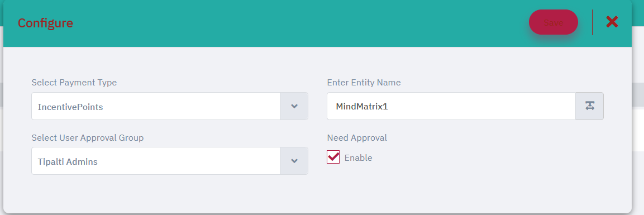Click the Configure dialog title
This screenshot has height=215, width=644.
pos(45,23)
